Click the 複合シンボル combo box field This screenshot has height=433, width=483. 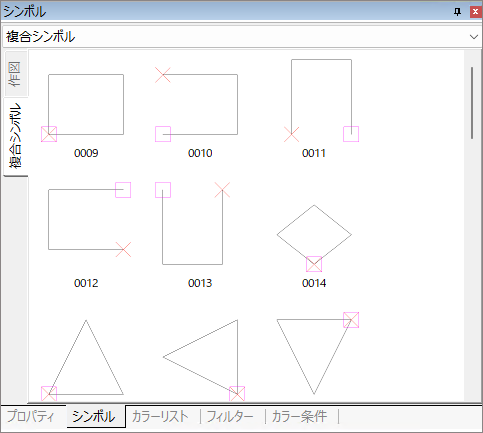(241, 37)
